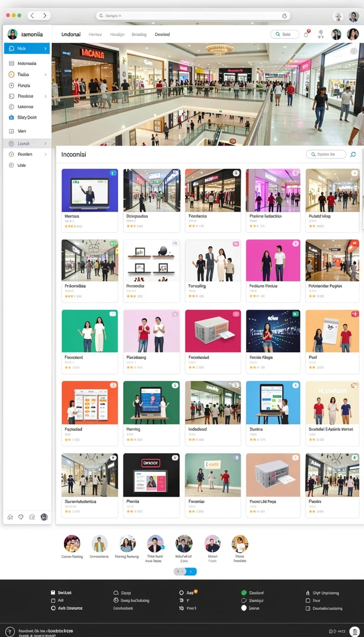Screen dimensions: 364x637
Task: Click the badge icon on the Tondecia card
Action: [236, 173]
